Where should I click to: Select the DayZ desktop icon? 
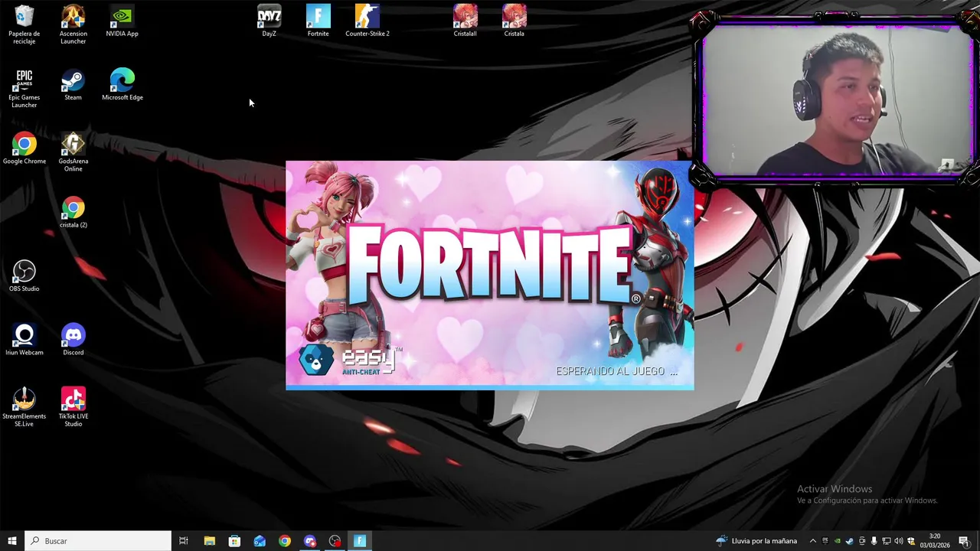269,21
